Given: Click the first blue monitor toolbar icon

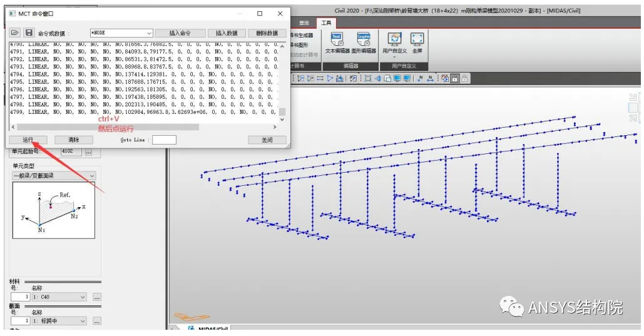Looking at the screenshot, I should (x=397, y=78).
